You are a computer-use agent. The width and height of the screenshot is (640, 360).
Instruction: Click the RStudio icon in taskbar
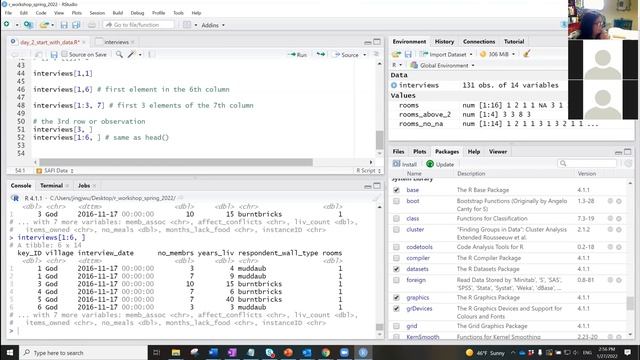363,352
